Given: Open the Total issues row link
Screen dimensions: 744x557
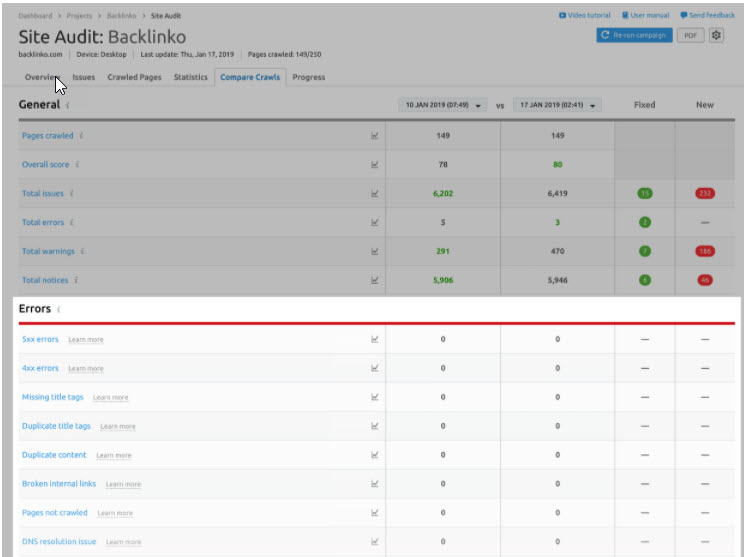Looking at the screenshot, I should click(x=43, y=194).
